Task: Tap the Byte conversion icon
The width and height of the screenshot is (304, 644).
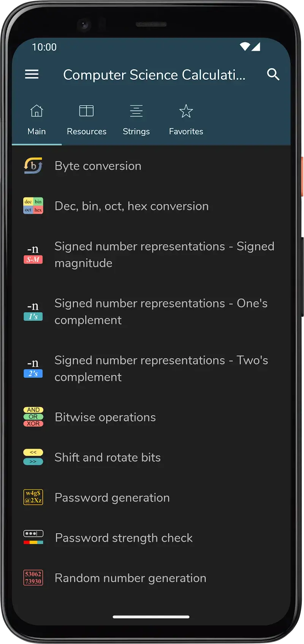Action: (33, 166)
